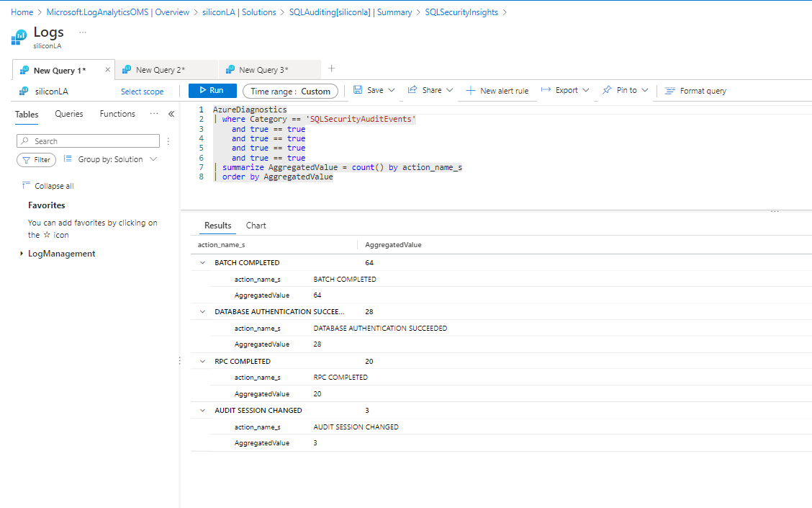The height and width of the screenshot is (508, 812).
Task: Switch to the Chart results view
Action: coord(256,226)
